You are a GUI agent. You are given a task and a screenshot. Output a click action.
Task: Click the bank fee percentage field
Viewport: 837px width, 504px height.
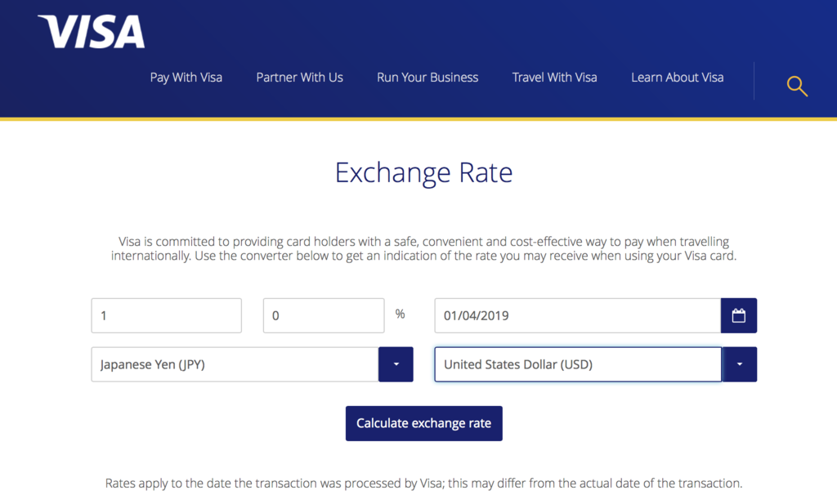(x=324, y=316)
